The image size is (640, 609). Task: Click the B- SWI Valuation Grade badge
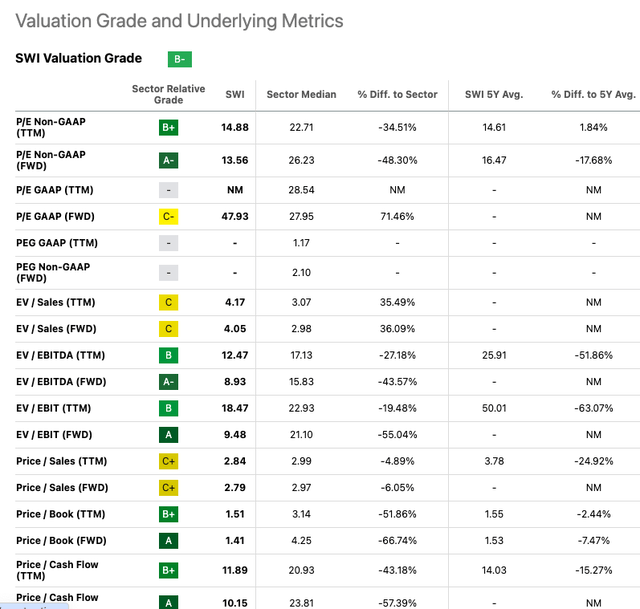tap(180, 59)
